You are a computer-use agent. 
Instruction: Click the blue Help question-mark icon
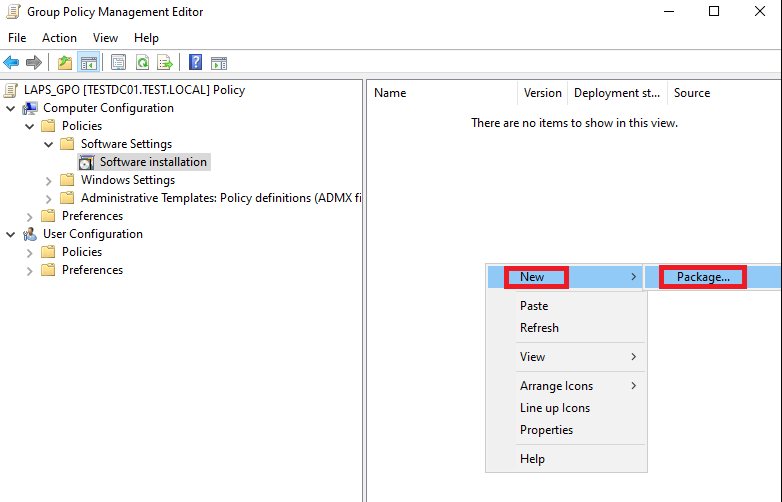[196, 62]
